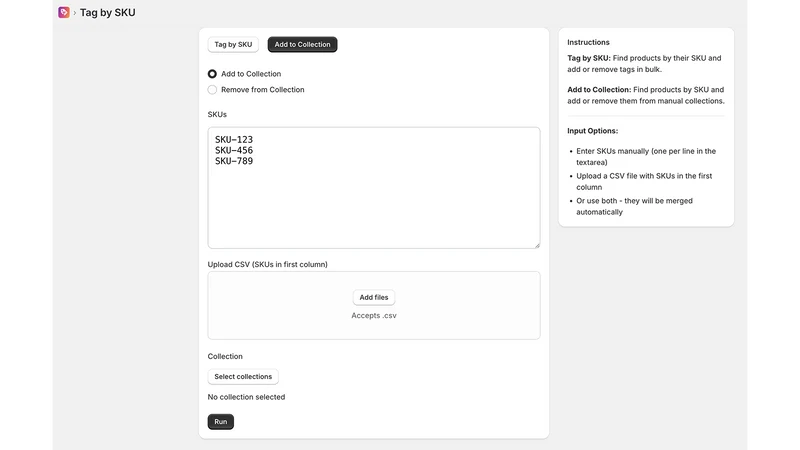Click the 'Upload a CSV file' bullet text
The image size is (800, 450).
644,182
